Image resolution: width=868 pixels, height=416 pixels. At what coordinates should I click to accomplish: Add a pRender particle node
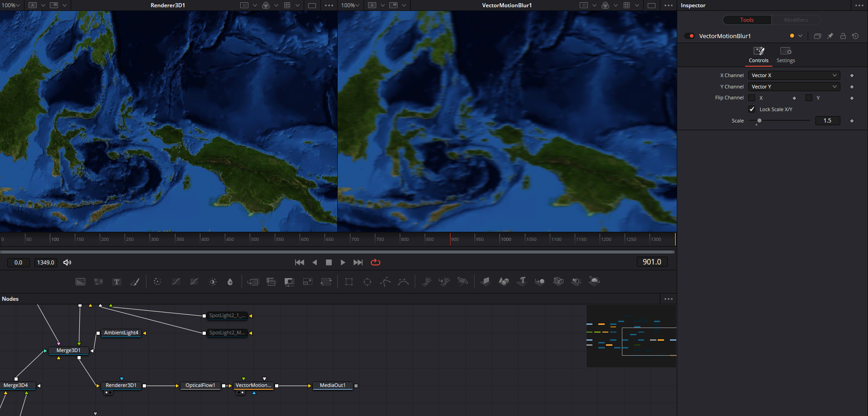[x=463, y=282]
